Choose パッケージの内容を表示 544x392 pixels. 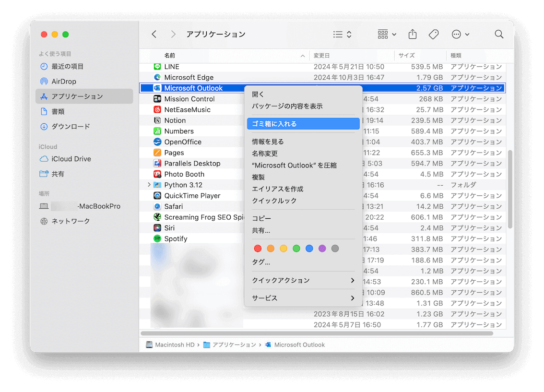303,106
